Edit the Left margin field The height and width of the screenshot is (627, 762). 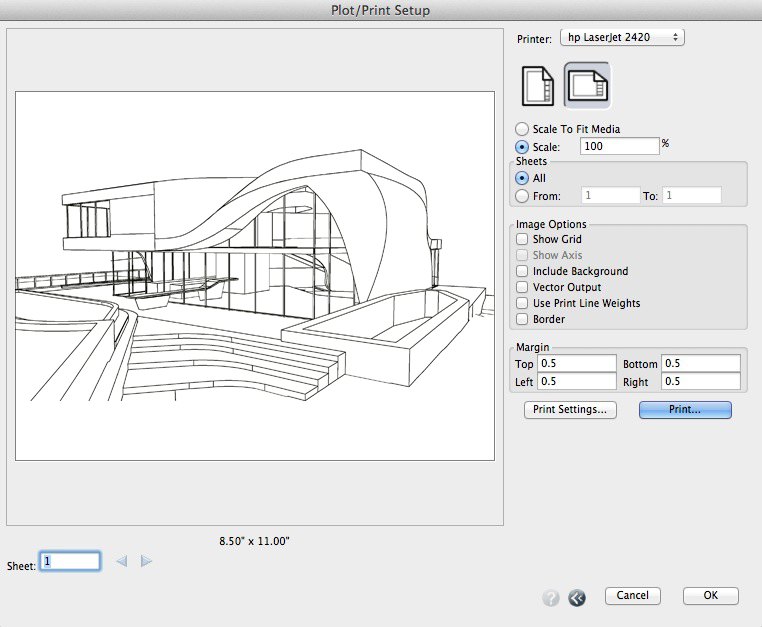(x=577, y=382)
